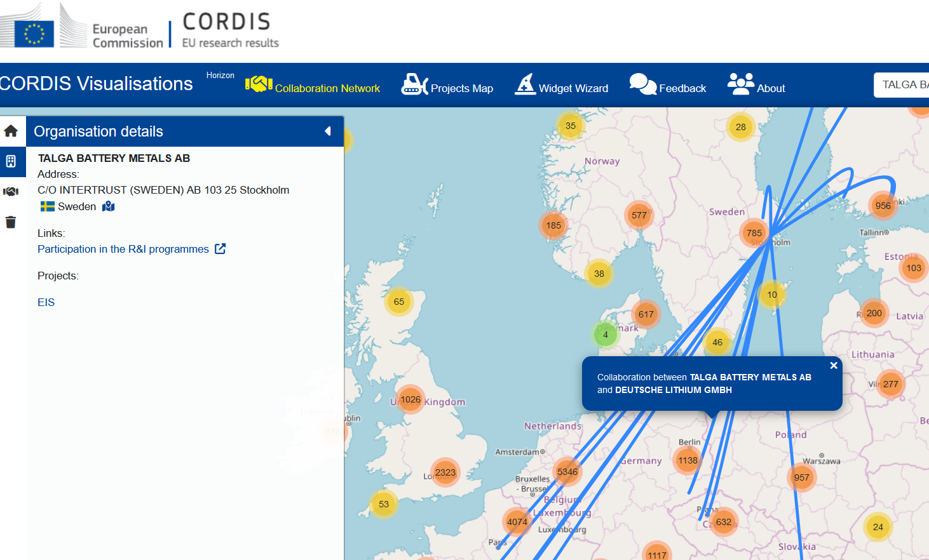Click the Collaboration Network handshake icon

(x=259, y=84)
